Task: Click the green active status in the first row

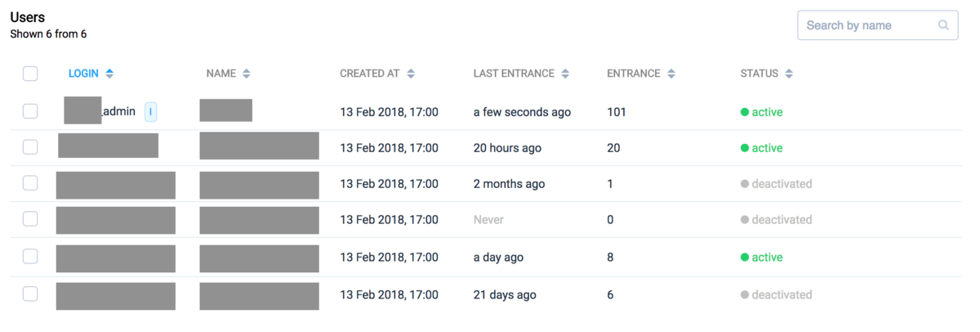Action: (x=766, y=112)
